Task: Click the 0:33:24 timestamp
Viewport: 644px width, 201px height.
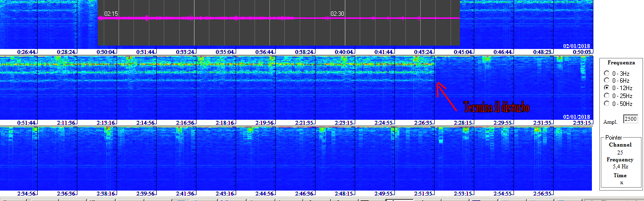Action: pos(185,51)
